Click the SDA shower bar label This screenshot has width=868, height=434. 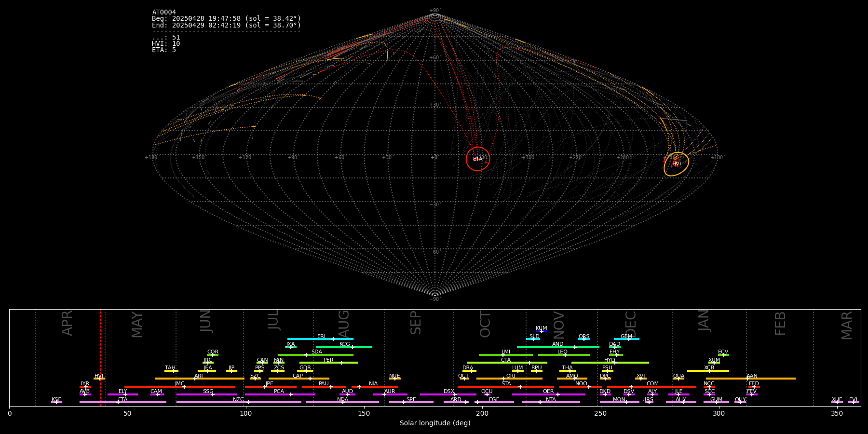[x=317, y=352]
